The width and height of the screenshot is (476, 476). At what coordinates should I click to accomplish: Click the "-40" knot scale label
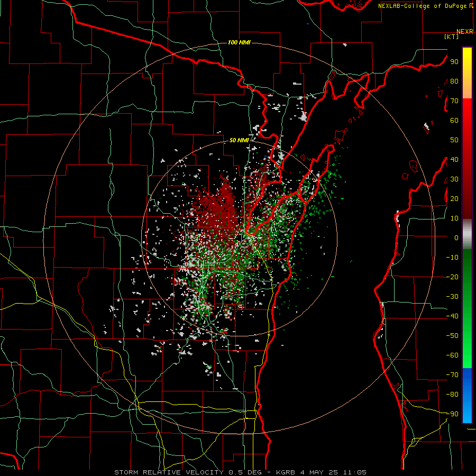pos(452,316)
